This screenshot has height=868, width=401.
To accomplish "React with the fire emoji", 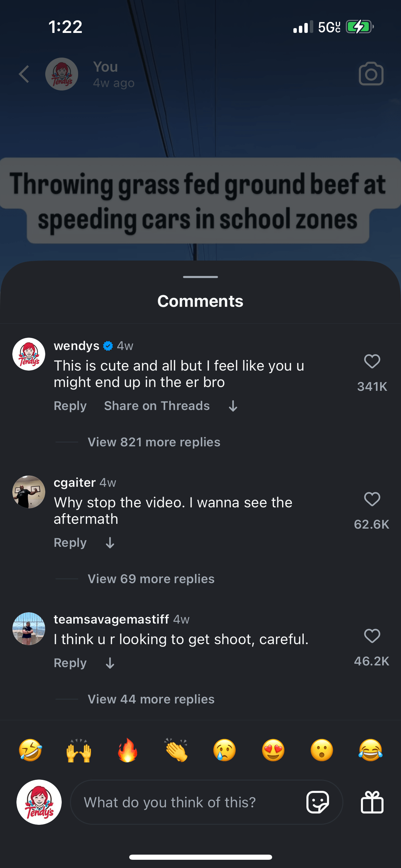I will click(x=127, y=750).
